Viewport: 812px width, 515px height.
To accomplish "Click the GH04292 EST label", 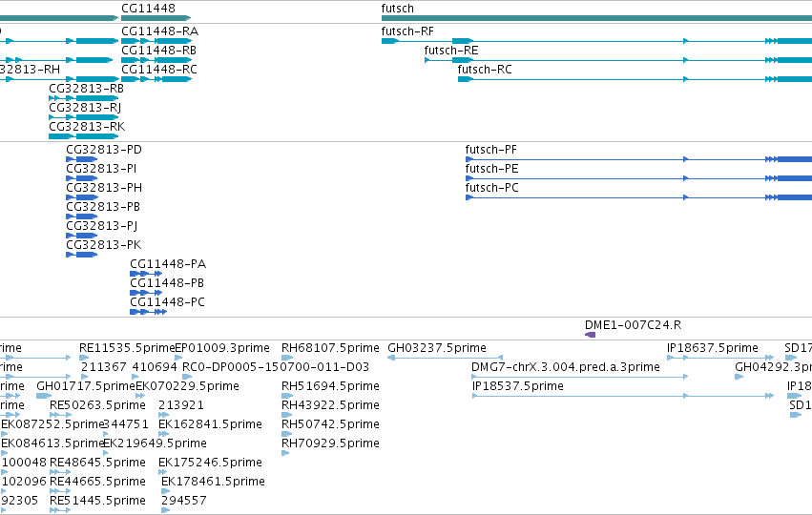I will tap(773, 367).
